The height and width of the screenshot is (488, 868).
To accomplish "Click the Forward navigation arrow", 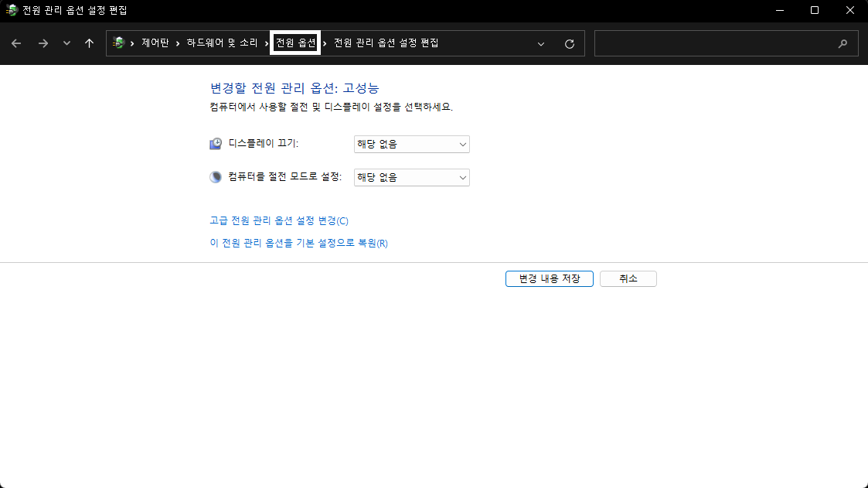I will coord(43,43).
